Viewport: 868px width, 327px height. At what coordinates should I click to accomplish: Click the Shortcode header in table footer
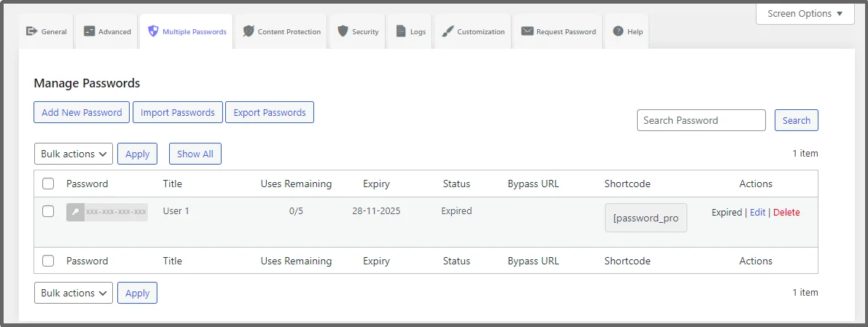click(627, 261)
